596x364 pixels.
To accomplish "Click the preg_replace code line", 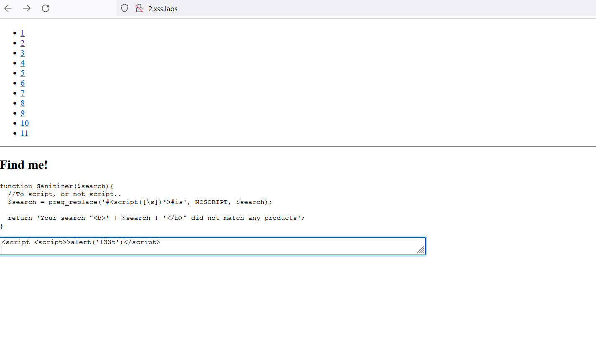I will pyautogui.click(x=140, y=202).
